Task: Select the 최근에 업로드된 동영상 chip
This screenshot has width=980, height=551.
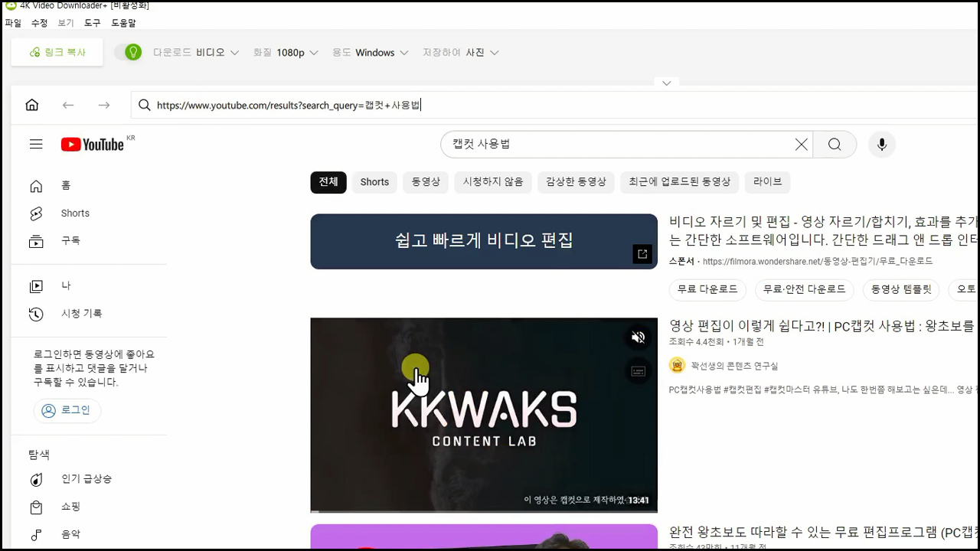Action: [680, 182]
